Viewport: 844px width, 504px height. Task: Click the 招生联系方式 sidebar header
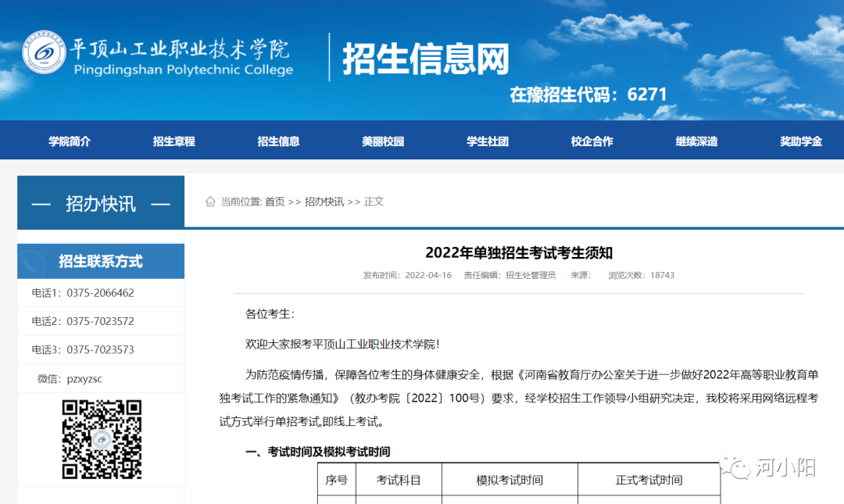[x=101, y=262]
